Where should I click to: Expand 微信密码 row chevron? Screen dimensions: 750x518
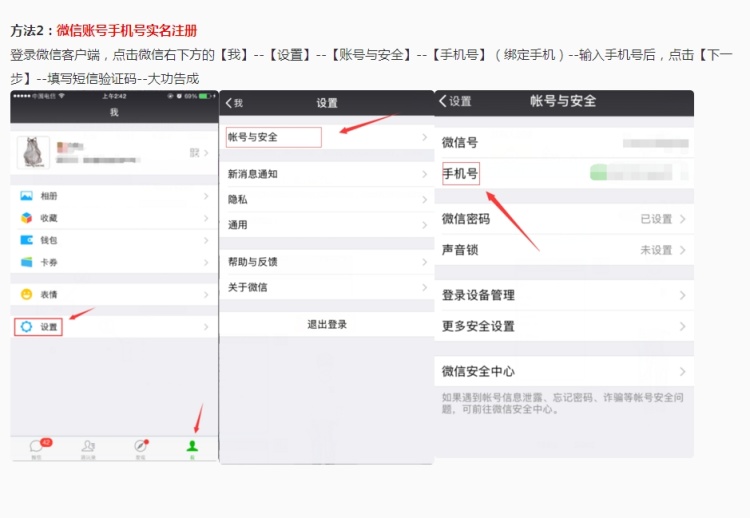(x=683, y=219)
